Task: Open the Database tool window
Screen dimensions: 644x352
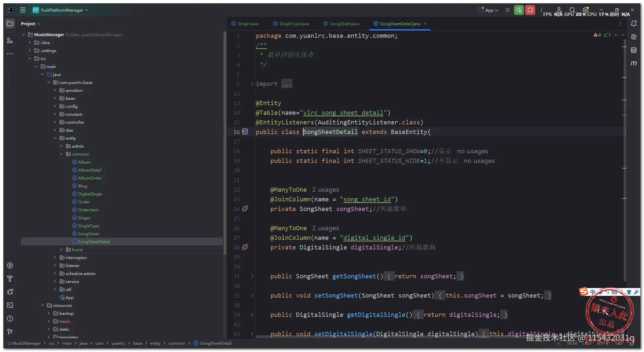Action: pos(634,50)
